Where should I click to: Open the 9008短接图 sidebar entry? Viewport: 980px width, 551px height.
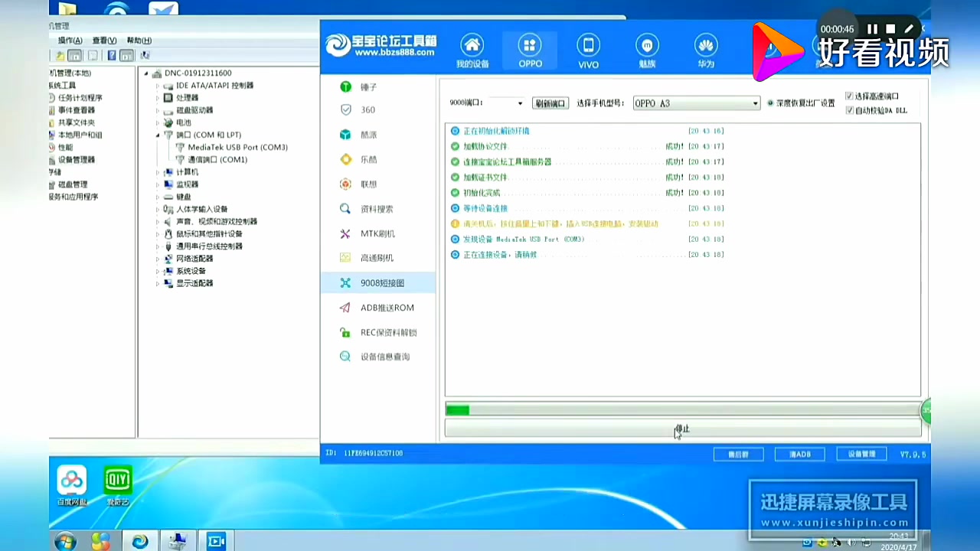[378, 283]
